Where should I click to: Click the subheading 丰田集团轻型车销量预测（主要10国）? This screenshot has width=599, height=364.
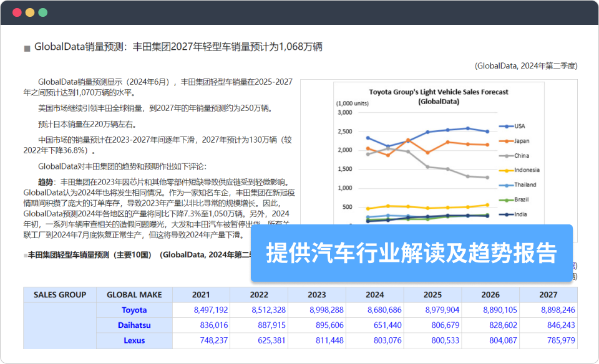(x=90, y=255)
